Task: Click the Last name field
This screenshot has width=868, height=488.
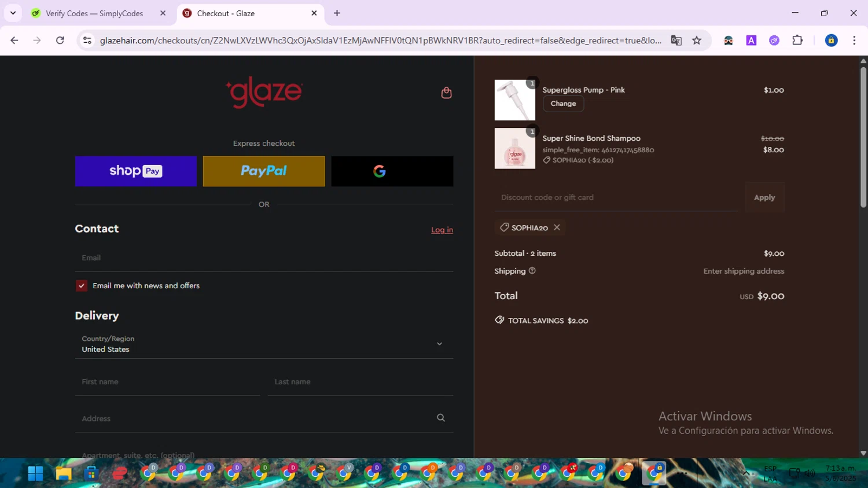Action: tap(360, 382)
